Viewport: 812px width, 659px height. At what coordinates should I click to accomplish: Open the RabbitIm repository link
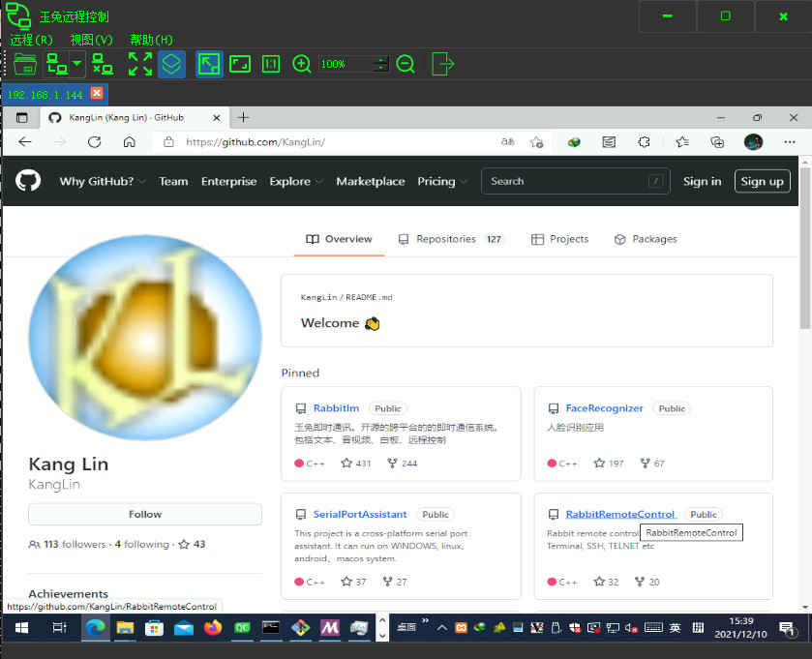pyautogui.click(x=336, y=408)
